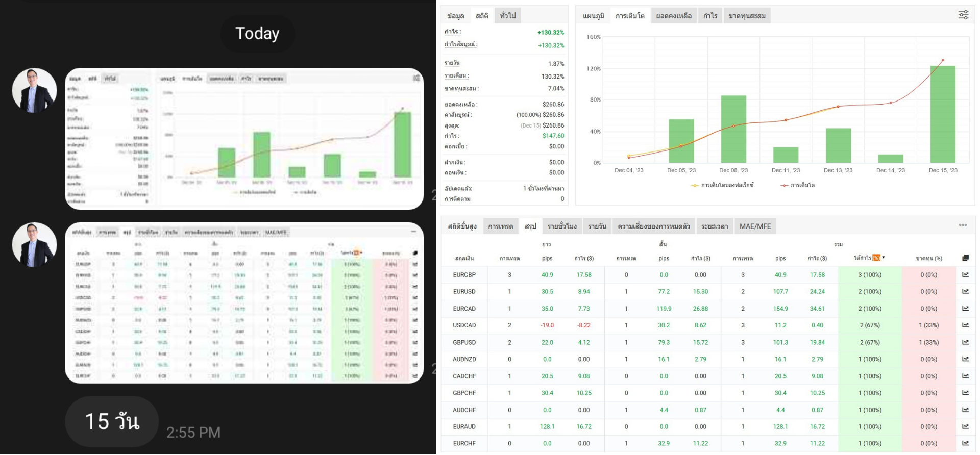Open the first chat image thumbnail
Viewport: 980px width, 455px height.
[244, 139]
